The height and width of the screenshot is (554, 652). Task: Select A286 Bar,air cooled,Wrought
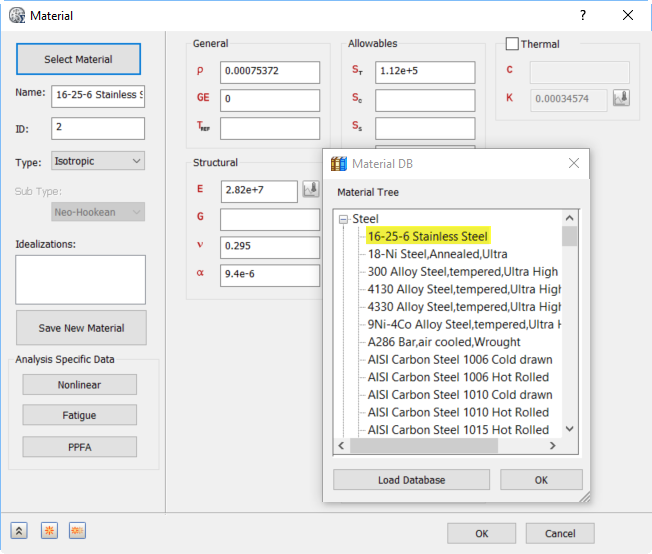click(x=444, y=342)
